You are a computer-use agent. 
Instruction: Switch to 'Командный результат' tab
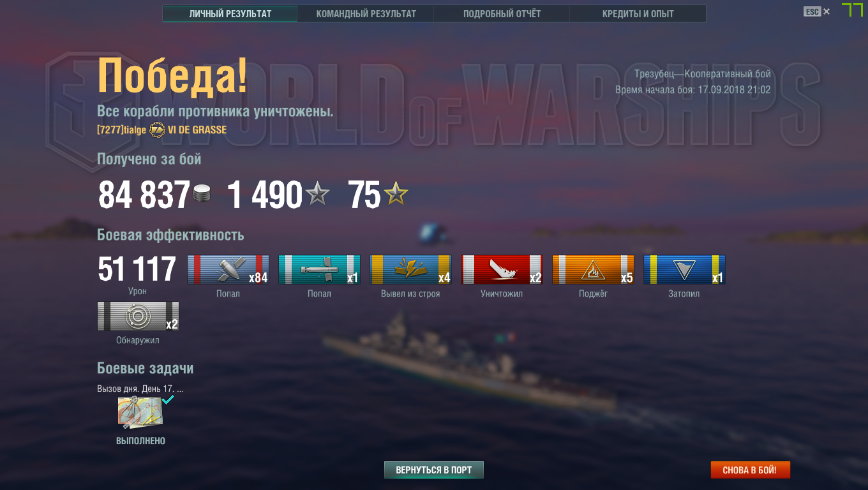click(366, 13)
